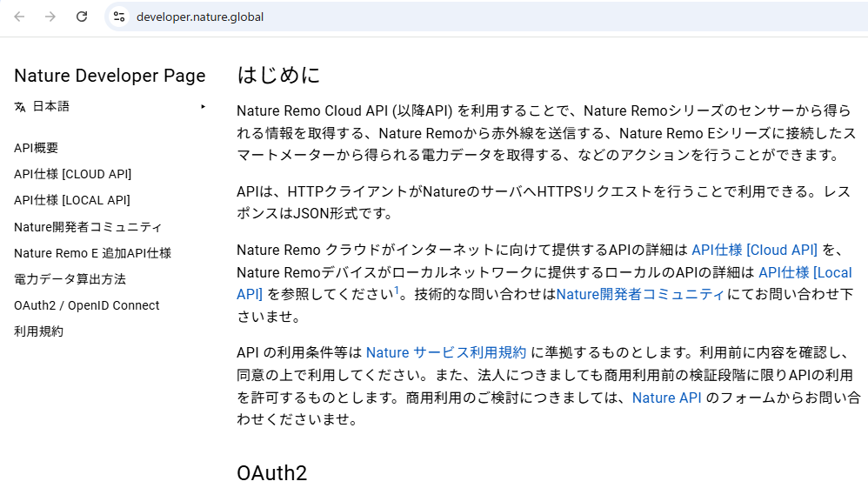
Task: Select API概要 in the sidebar
Action: click(37, 148)
